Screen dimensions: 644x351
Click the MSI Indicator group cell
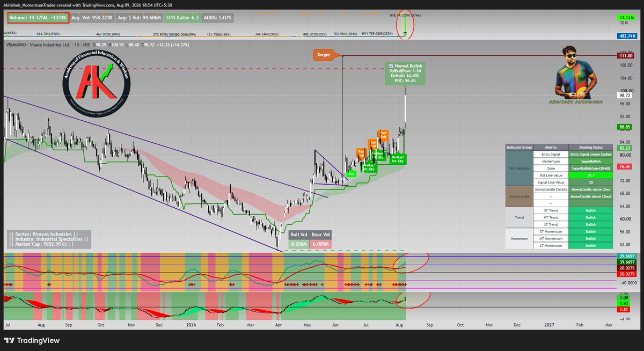[519, 169]
